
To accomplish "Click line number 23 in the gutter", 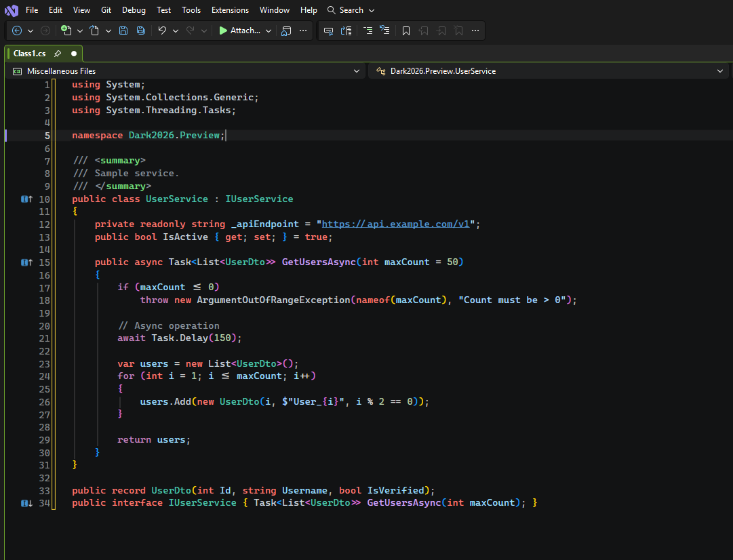I will [44, 364].
